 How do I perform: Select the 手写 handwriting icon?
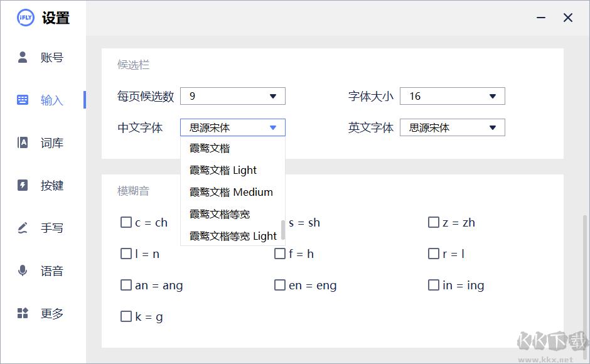point(23,228)
